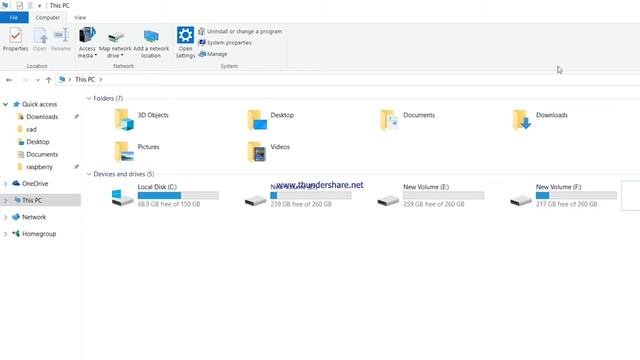Select the 3D Objects folder icon

(x=124, y=120)
